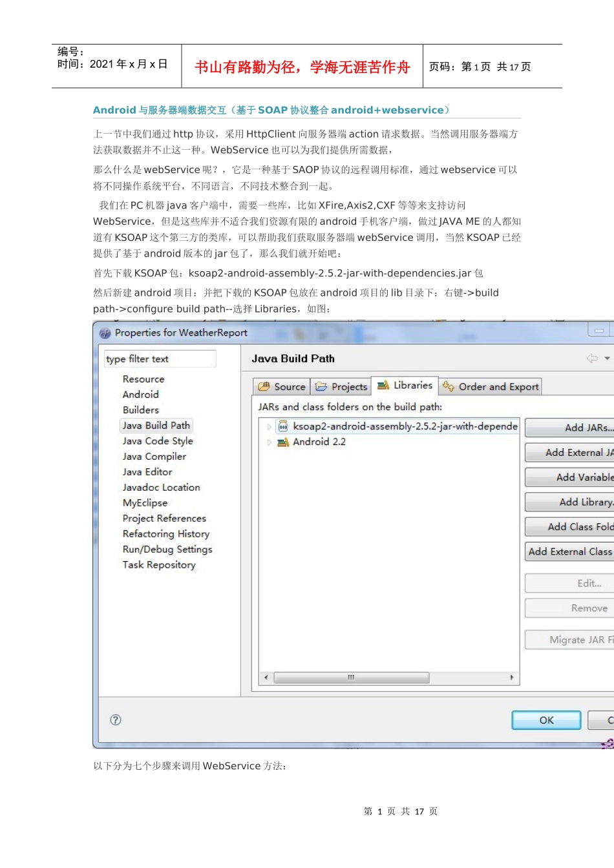Select Javadoc Location tree item
This screenshot has height=868, width=614.
(162, 488)
